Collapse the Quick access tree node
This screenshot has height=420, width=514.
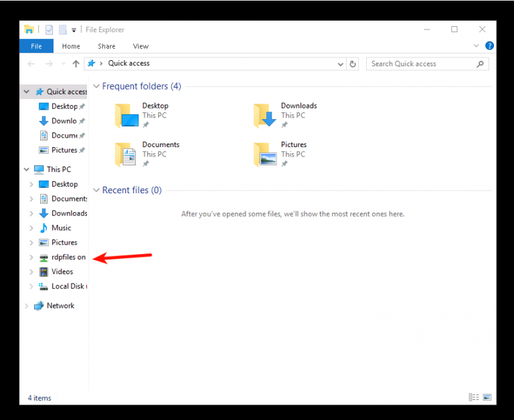tap(27, 92)
